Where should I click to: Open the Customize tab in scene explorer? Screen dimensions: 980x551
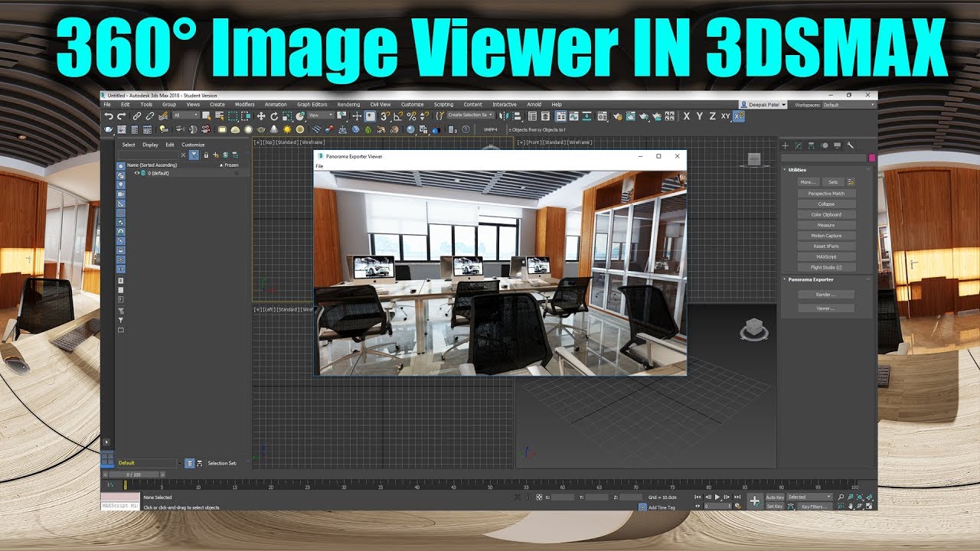pyautogui.click(x=193, y=145)
